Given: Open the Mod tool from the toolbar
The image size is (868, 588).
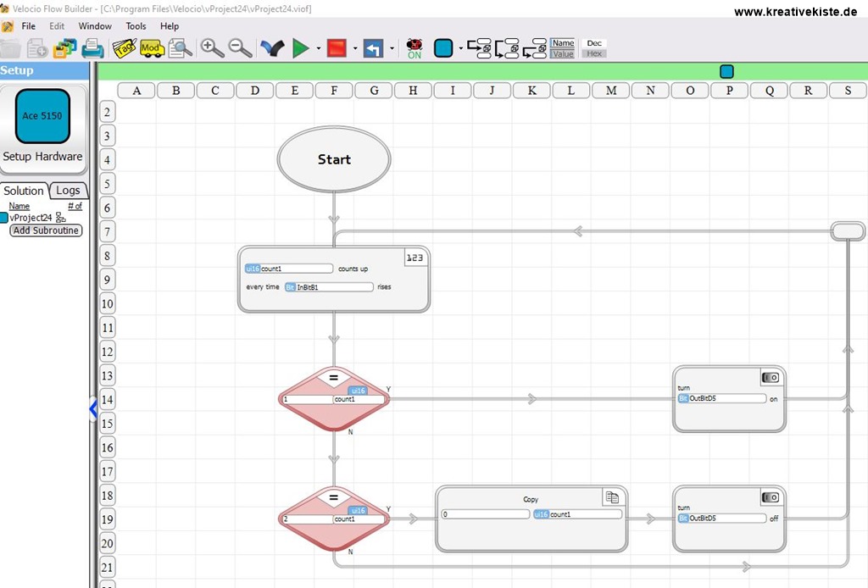Looking at the screenshot, I should coord(151,48).
